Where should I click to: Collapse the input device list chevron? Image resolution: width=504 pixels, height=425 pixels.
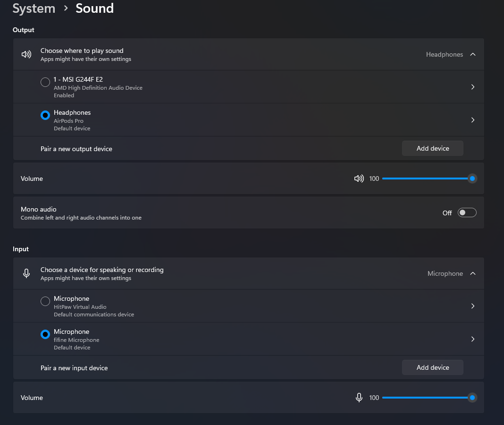pos(472,273)
